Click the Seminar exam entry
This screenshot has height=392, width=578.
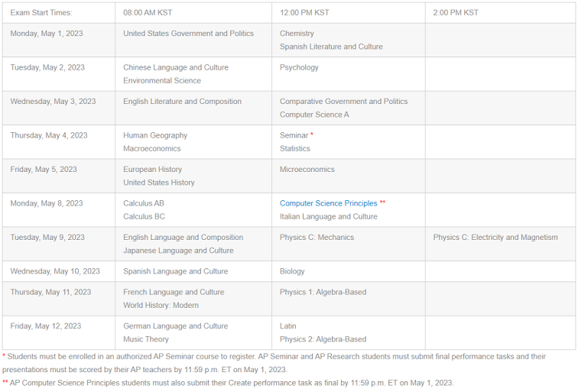[x=294, y=135]
